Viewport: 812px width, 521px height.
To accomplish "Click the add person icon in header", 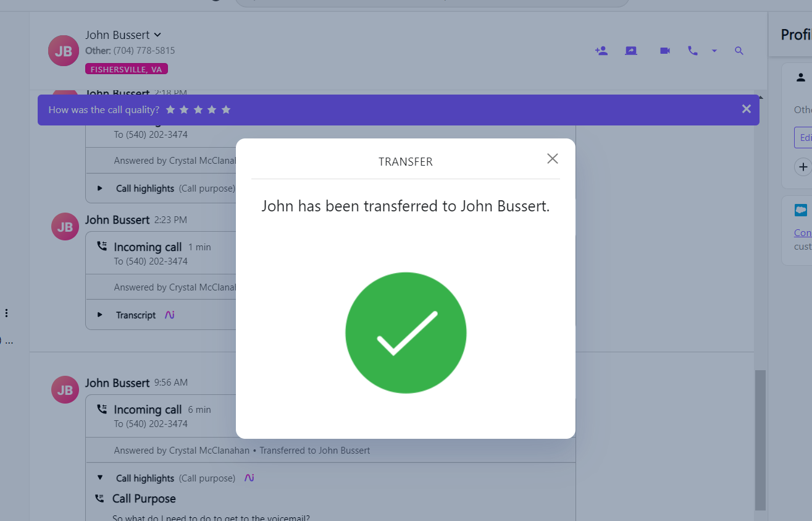I will (601, 51).
